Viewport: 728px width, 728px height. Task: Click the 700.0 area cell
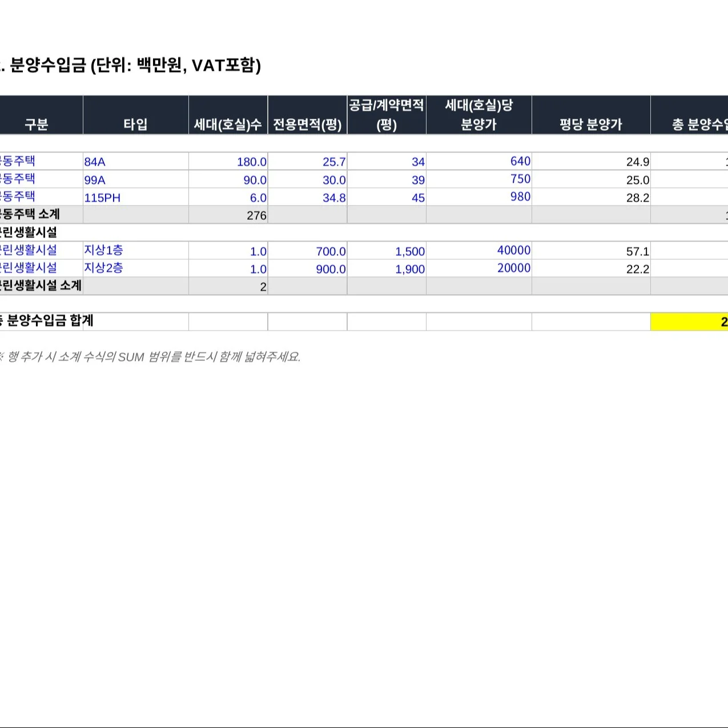coord(307,251)
